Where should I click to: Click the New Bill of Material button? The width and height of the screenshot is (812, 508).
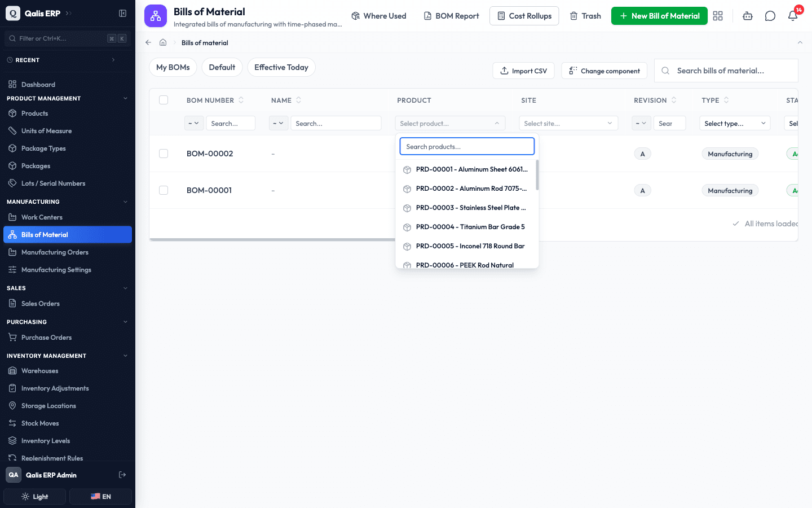pos(659,16)
